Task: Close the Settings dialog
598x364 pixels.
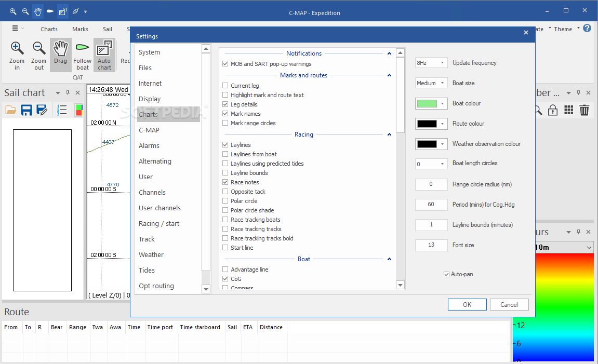Action: point(526,32)
